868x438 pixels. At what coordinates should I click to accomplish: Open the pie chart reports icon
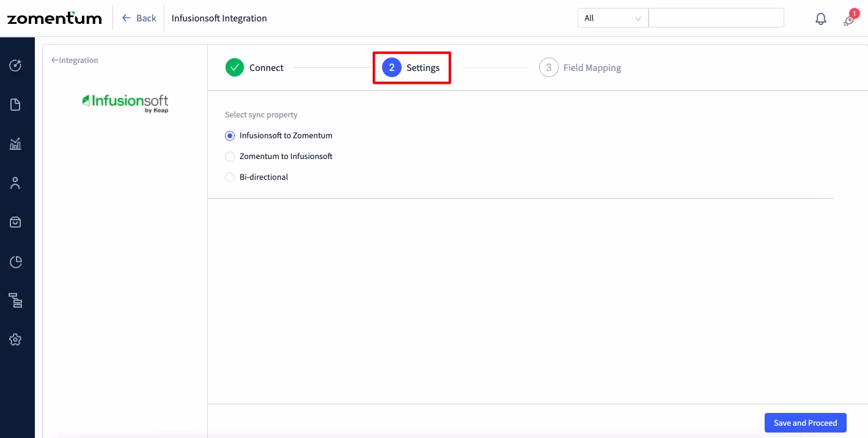tap(16, 262)
